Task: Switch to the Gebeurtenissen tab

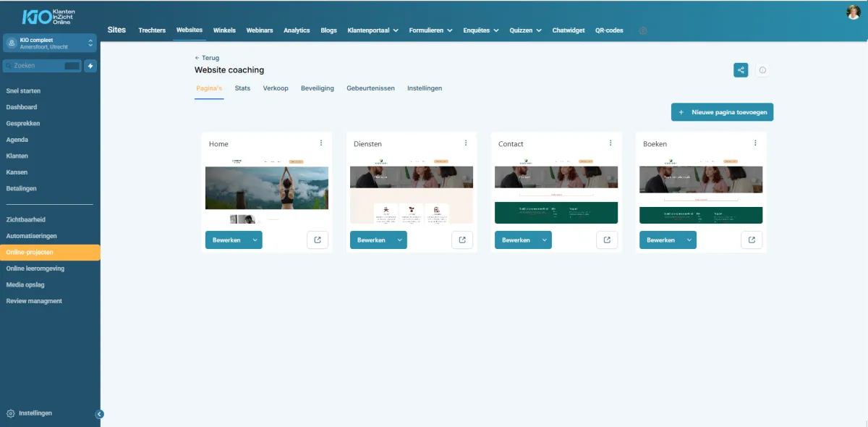Action: tap(370, 88)
